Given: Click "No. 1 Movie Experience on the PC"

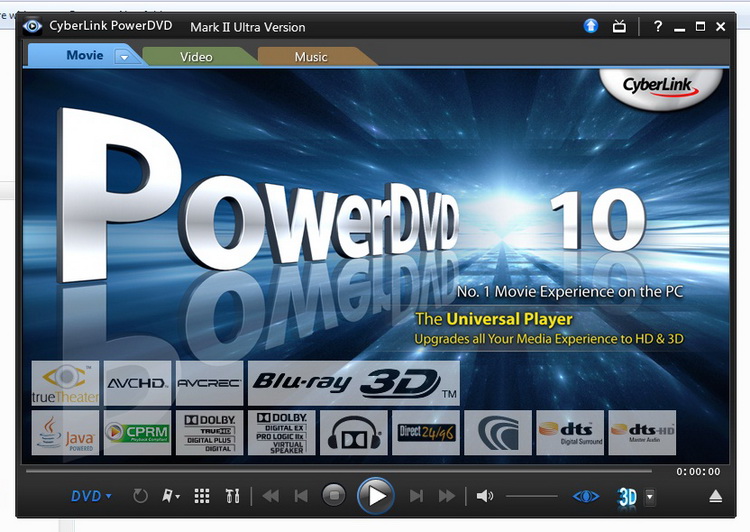Looking at the screenshot, I should 570,291.
